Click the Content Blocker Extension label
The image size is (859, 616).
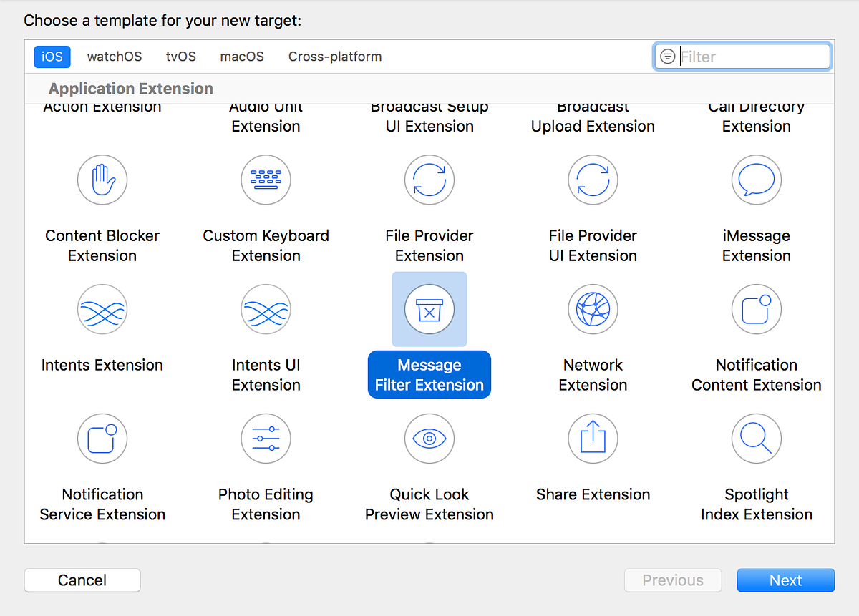[x=102, y=245]
